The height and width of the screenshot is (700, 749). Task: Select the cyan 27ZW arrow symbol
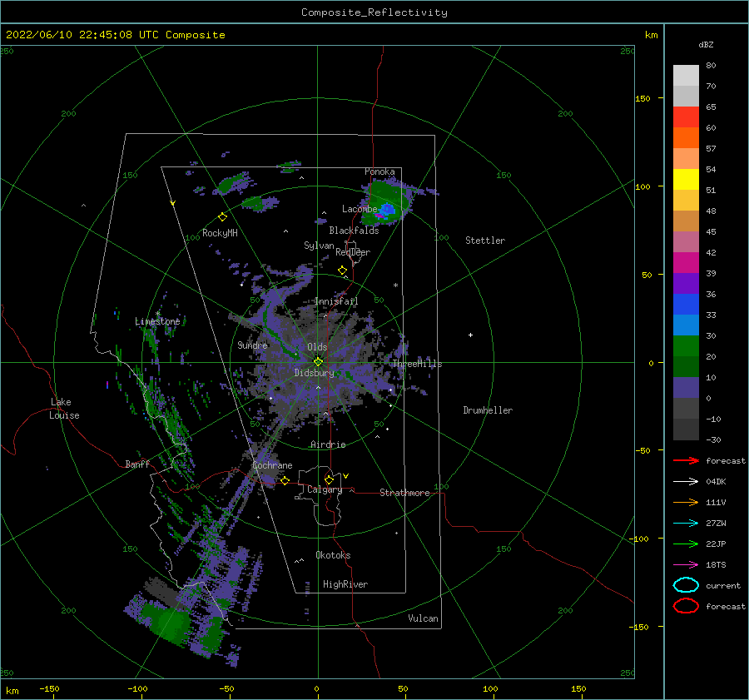pos(686,524)
